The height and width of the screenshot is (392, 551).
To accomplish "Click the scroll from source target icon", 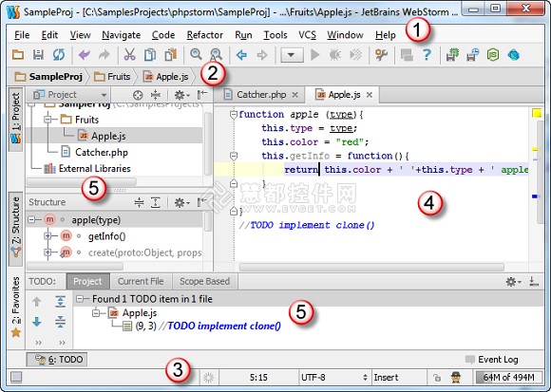I will tap(138, 95).
